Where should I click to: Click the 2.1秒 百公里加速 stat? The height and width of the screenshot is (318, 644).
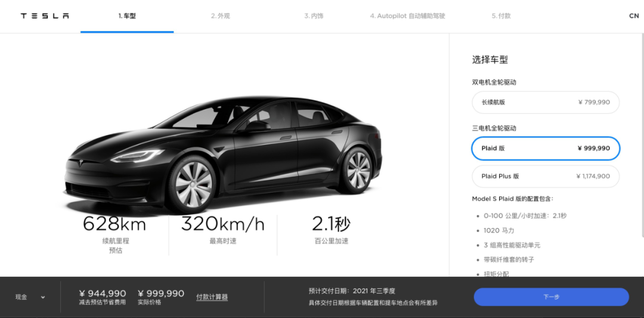[x=331, y=230]
